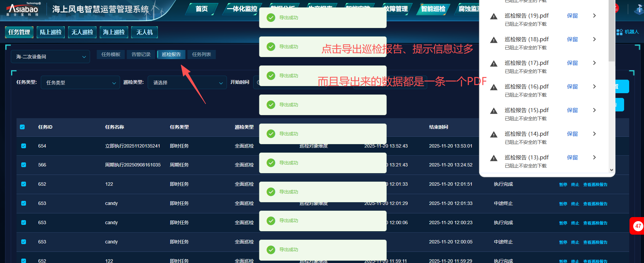Click green checkmark on topmost 导出成功 toast
Viewport: 644px width, 263px height.
point(271,18)
